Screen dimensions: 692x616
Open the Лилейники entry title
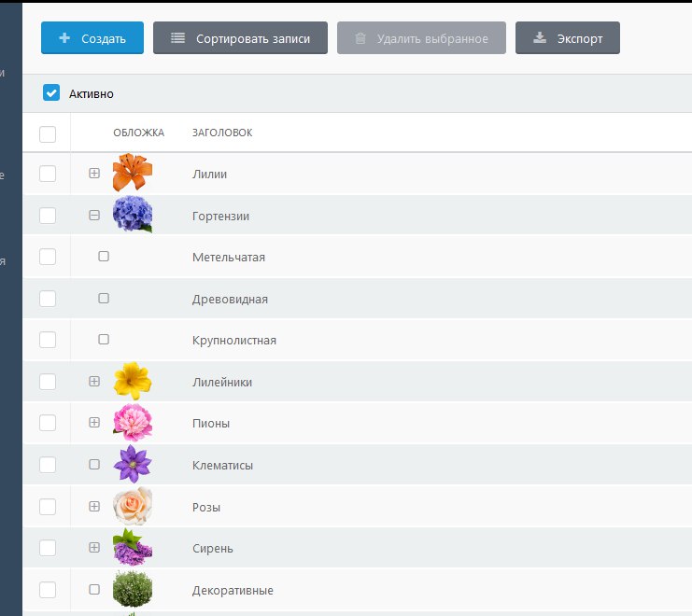(x=222, y=382)
